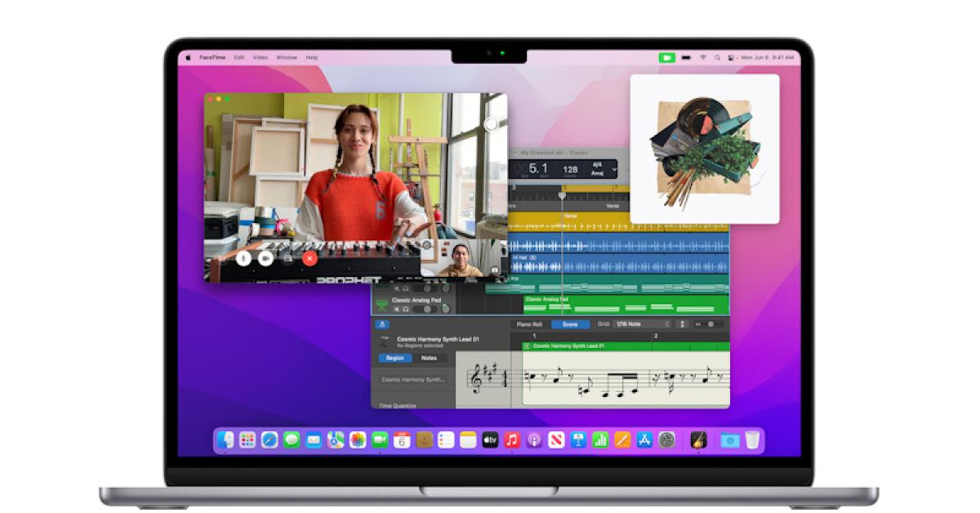Open Grid 1/16 Note dropdown
Screen dimensions: 980x513
642,324
